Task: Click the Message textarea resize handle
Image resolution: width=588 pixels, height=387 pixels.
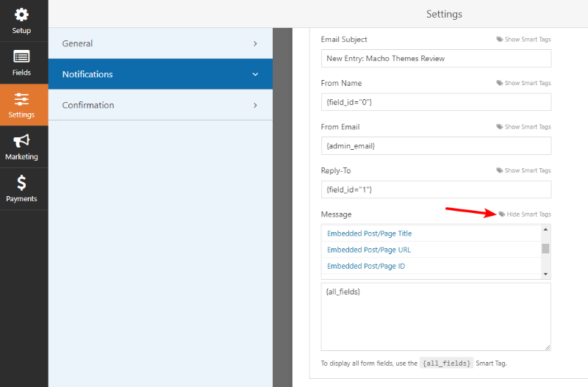Action: point(548,347)
